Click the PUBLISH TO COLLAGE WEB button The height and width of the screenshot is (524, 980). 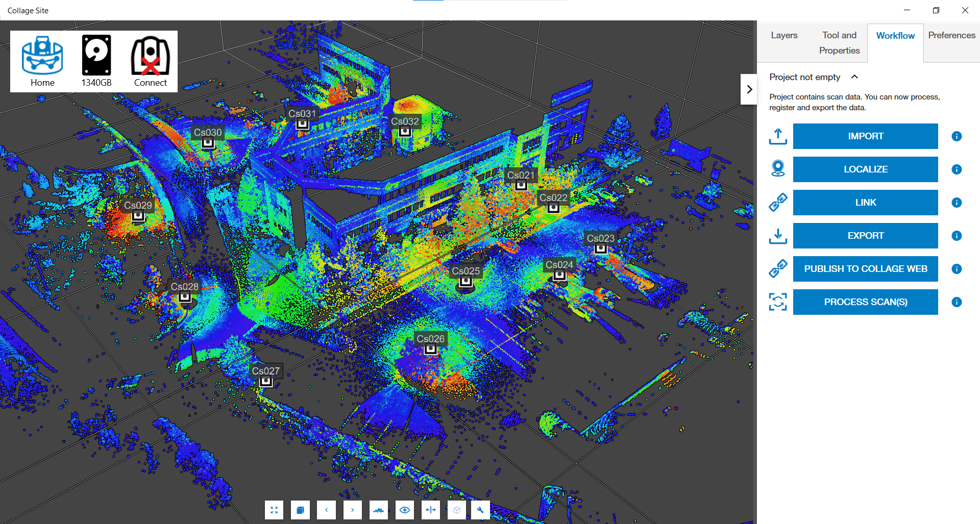click(x=865, y=269)
